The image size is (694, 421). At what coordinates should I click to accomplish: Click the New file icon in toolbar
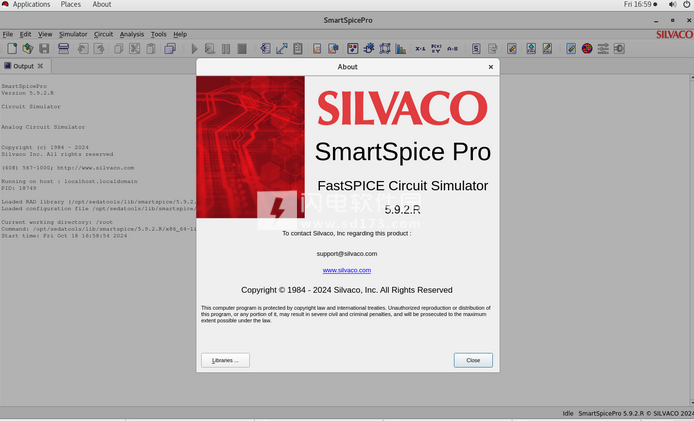(12, 49)
